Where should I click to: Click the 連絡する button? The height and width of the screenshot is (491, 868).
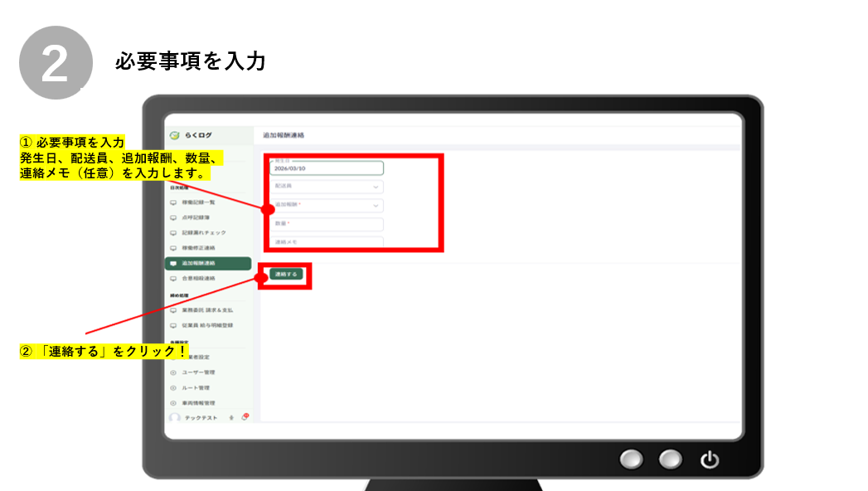click(286, 274)
